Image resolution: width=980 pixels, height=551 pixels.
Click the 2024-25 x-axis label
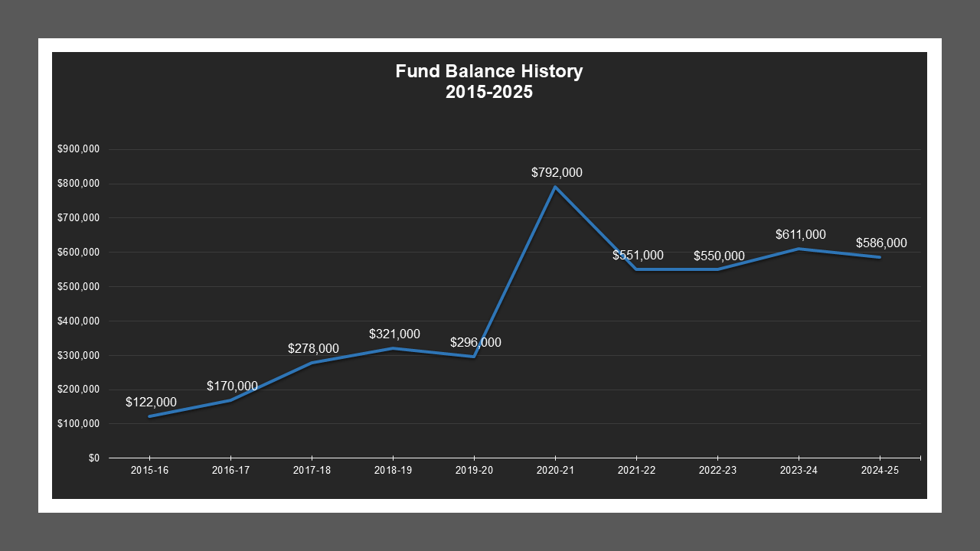click(880, 471)
